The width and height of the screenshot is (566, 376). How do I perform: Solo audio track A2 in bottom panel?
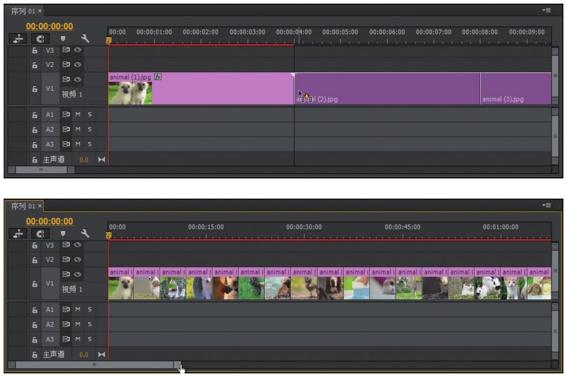pyautogui.click(x=90, y=324)
